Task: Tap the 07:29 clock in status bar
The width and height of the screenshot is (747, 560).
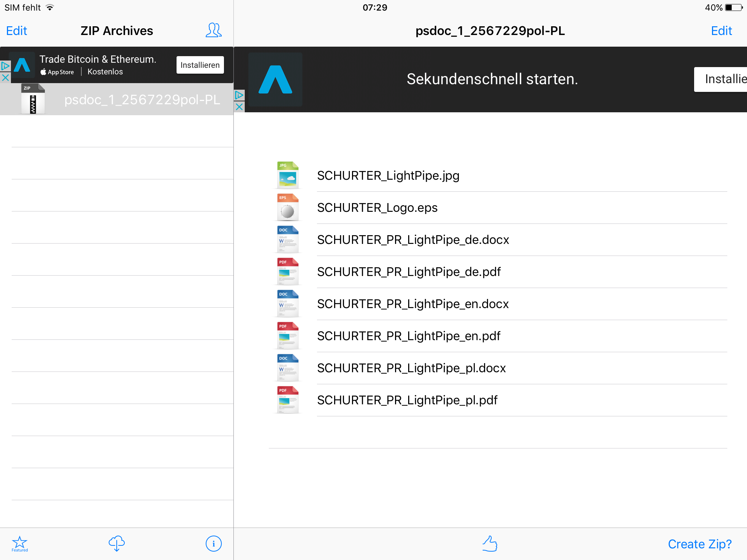Action: tap(375, 8)
